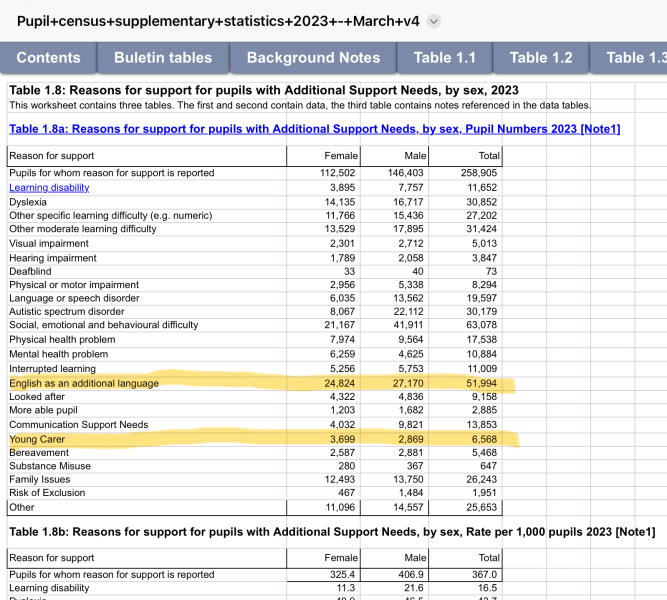
Task: Select the Reason for support header in 1.8a
Action: coord(147,156)
